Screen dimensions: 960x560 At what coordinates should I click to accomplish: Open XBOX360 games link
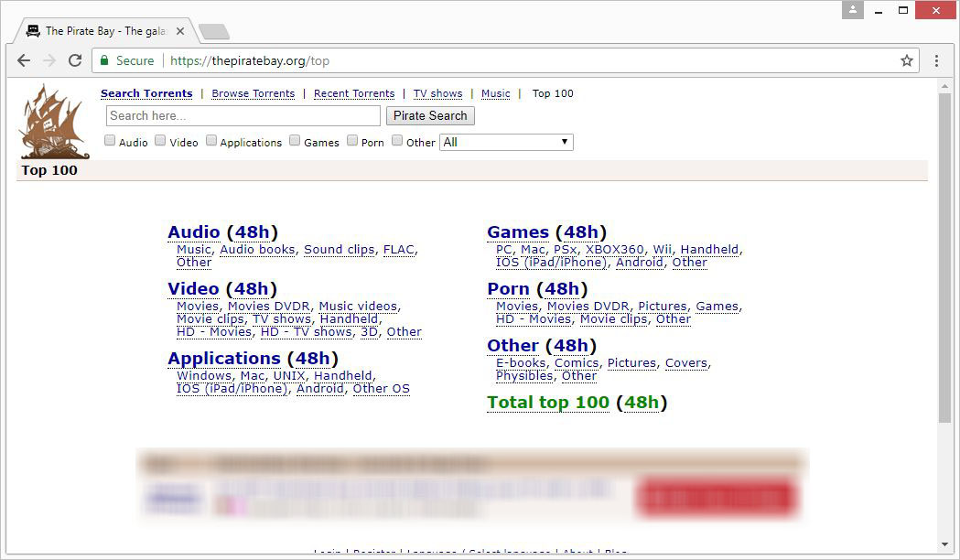click(x=615, y=249)
